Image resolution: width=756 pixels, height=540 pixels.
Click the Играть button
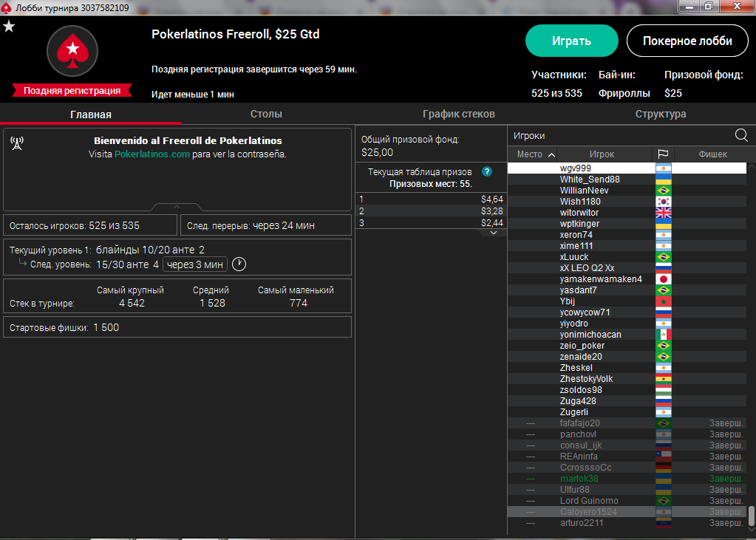[572, 41]
